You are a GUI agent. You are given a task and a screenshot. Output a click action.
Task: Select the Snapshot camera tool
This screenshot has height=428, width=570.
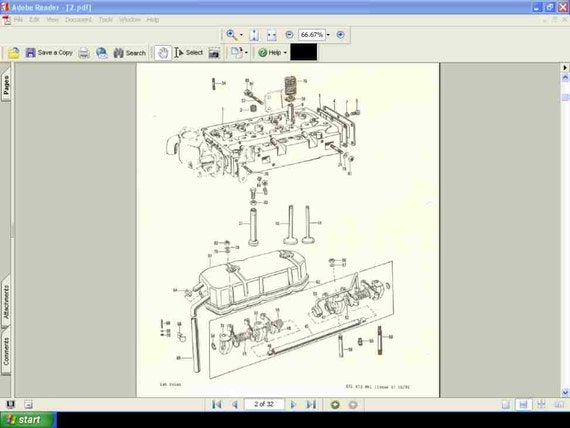coord(214,53)
